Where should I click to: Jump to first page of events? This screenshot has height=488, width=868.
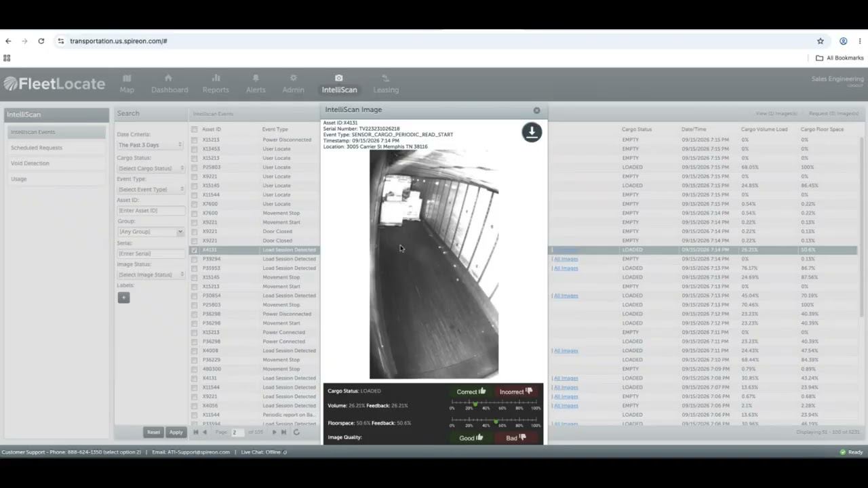(x=196, y=432)
